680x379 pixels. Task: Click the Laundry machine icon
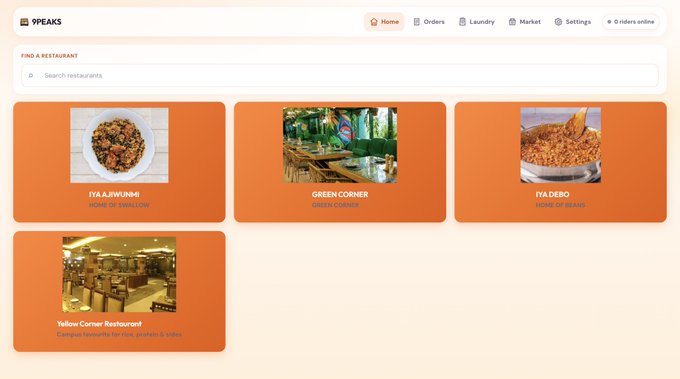tap(462, 22)
